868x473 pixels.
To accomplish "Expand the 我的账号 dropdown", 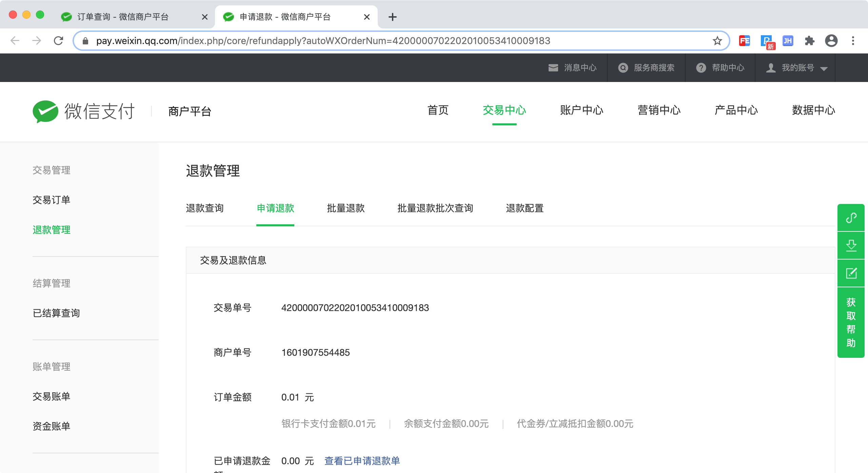I will pyautogui.click(x=797, y=68).
